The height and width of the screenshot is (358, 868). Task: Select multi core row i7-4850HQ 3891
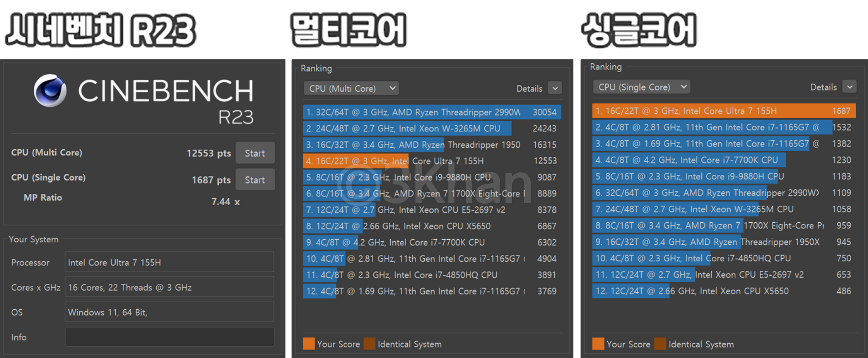point(432,275)
